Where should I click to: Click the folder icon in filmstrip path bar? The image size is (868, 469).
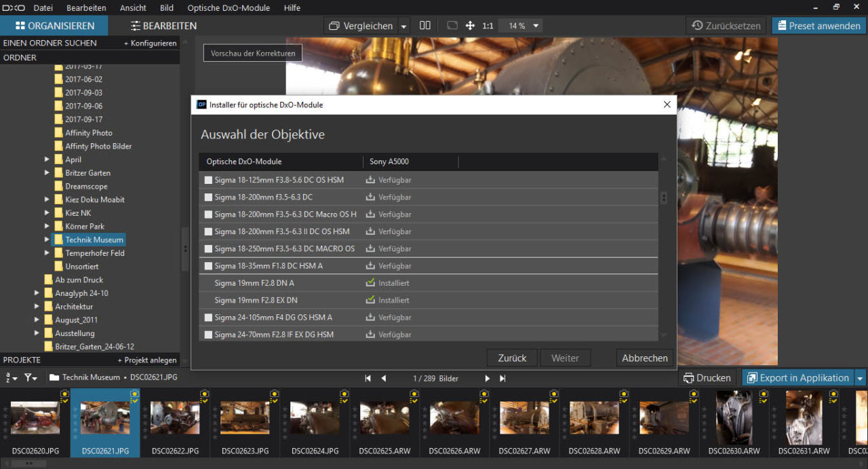pos(54,377)
